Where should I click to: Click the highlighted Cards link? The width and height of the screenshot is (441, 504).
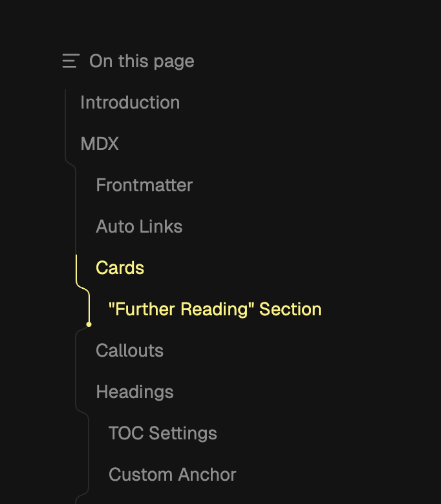120,268
